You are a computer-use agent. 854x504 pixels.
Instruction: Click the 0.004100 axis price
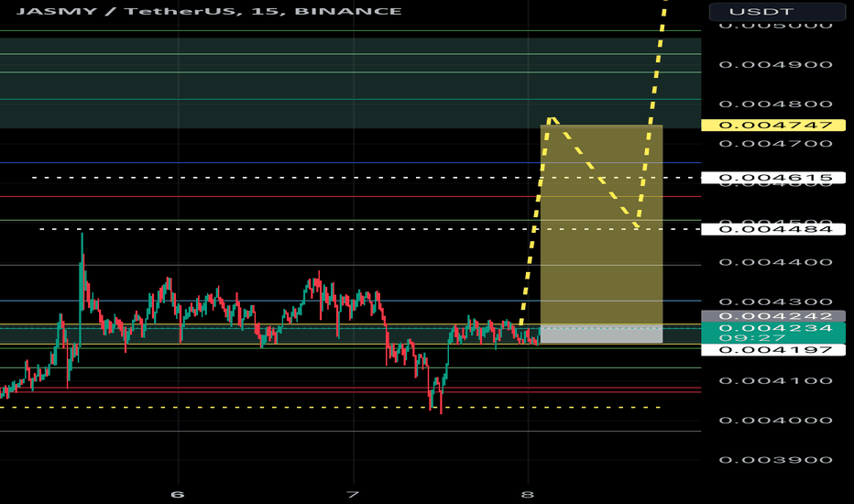tap(775, 381)
